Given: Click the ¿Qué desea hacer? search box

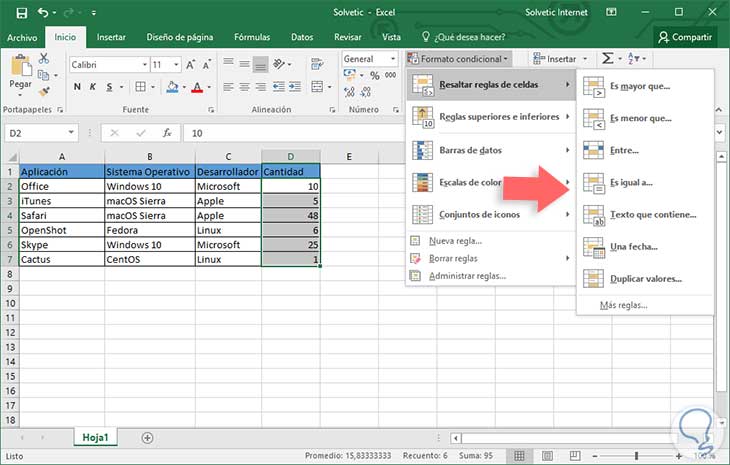Looking at the screenshot, I should point(464,37).
